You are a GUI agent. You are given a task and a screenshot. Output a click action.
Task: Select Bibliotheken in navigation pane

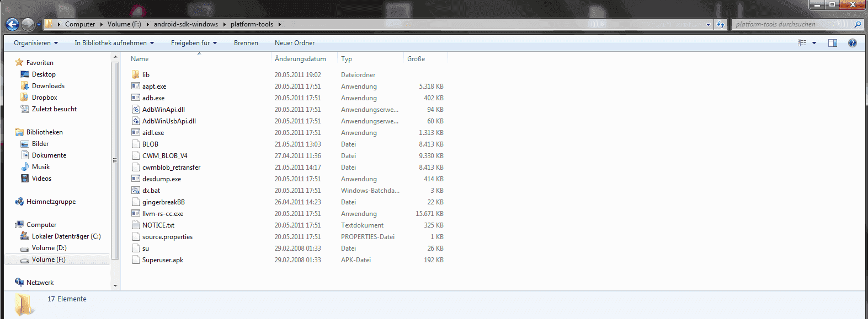click(x=45, y=132)
